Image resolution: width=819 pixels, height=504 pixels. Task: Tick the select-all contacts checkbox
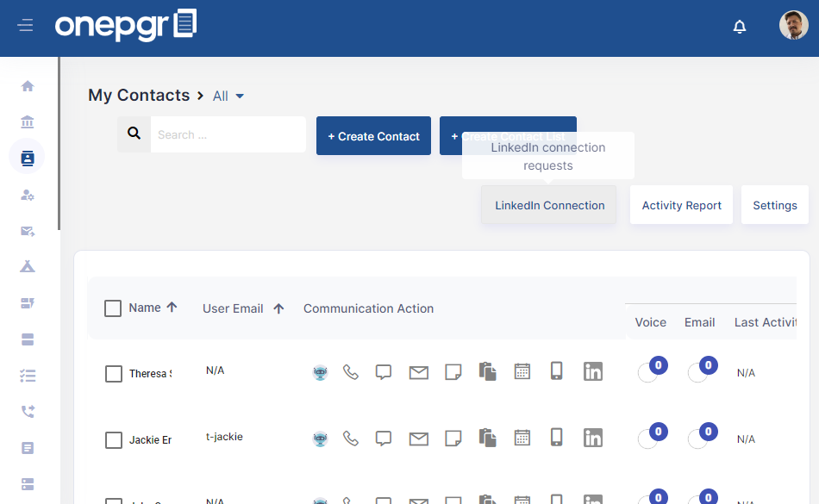pyautogui.click(x=113, y=308)
